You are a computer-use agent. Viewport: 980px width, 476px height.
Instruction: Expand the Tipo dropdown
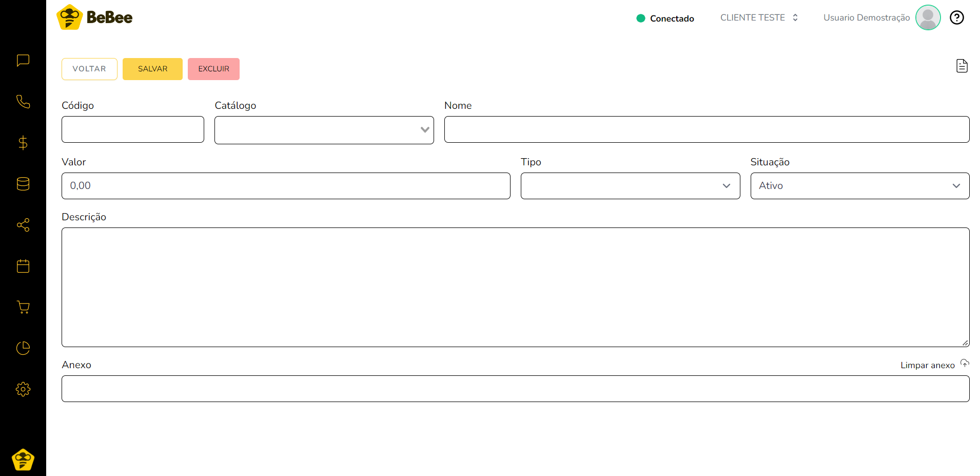pyautogui.click(x=630, y=186)
